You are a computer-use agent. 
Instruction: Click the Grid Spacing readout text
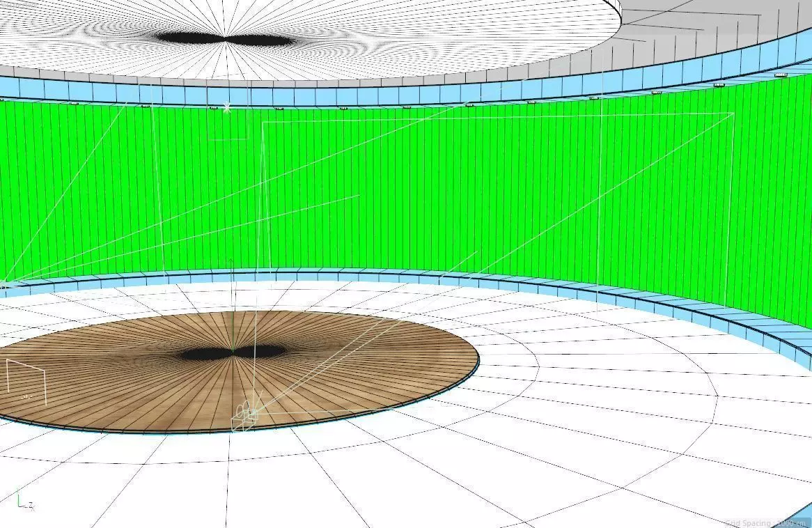pos(767,522)
